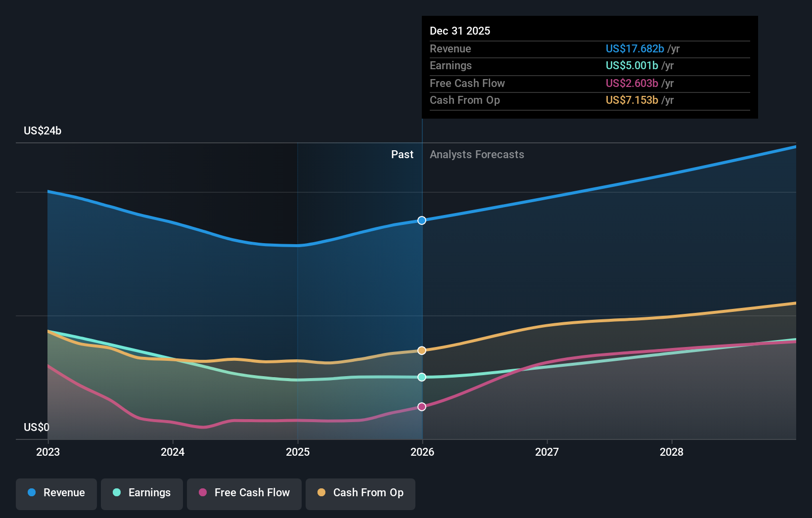Click the yellow Cash From Op legend dot
Image resolution: width=812 pixels, height=518 pixels.
tap(322, 493)
